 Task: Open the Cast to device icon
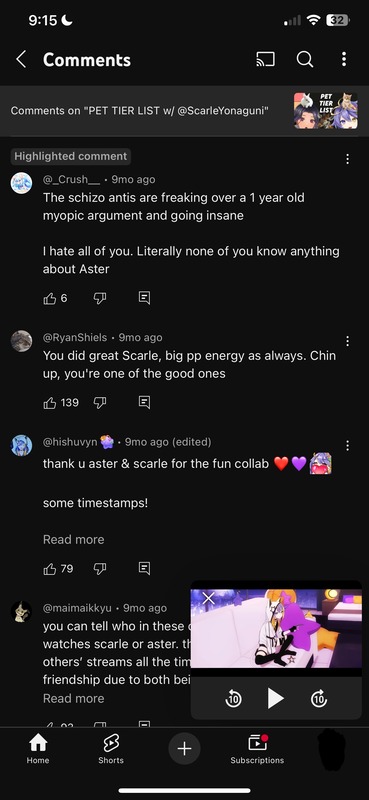[265, 60]
